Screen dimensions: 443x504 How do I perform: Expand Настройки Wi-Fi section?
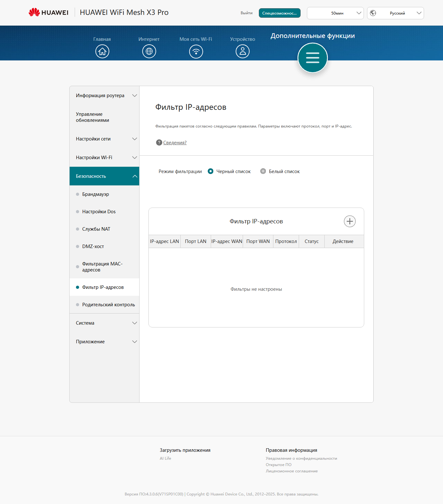click(104, 158)
